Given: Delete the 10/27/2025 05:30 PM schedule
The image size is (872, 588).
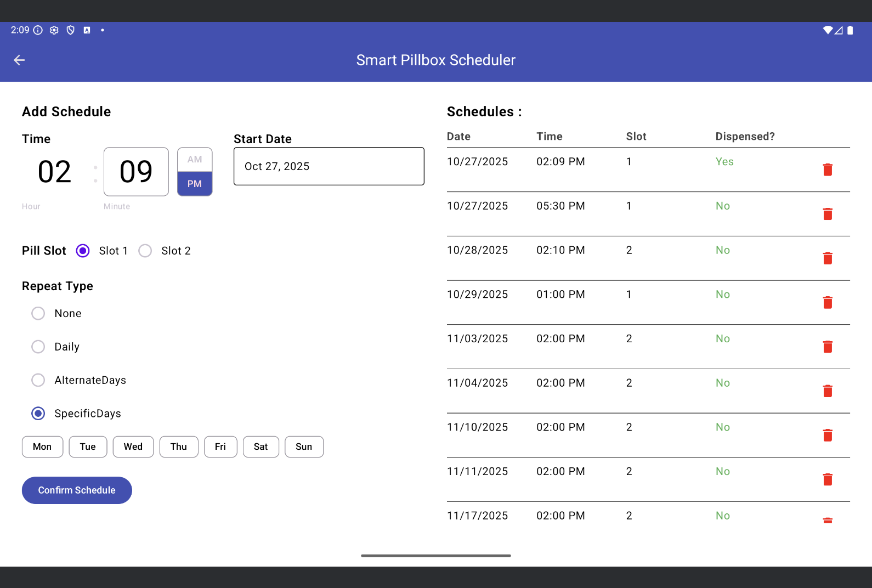Looking at the screenshot, I should 828,214.
